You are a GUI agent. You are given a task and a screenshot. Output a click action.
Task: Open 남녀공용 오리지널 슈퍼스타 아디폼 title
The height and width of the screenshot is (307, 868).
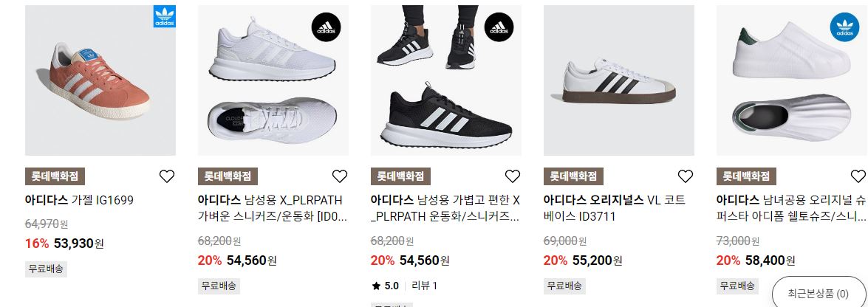(x=790, y=208)
